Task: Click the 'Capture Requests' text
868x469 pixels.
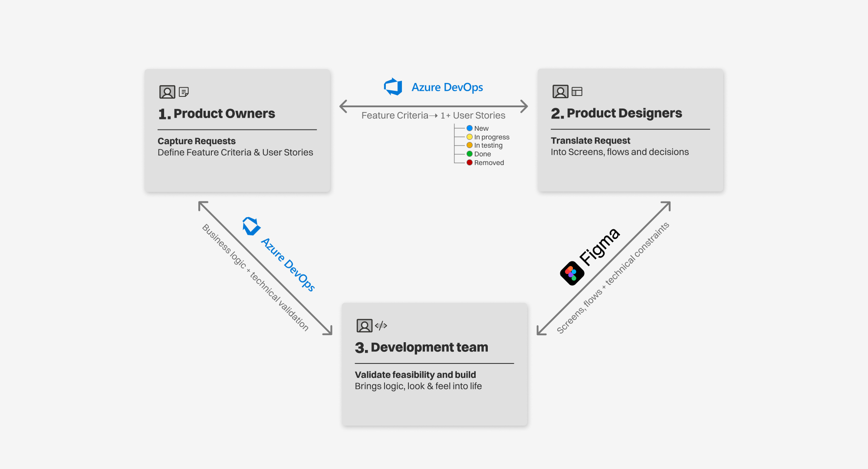Action: point(197,141)
